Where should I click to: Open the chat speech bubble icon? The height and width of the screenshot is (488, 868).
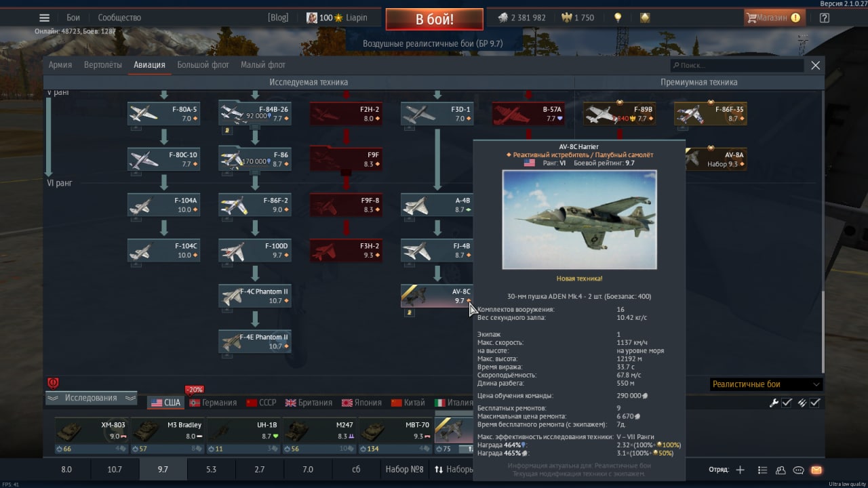click(x=798, y=470)
